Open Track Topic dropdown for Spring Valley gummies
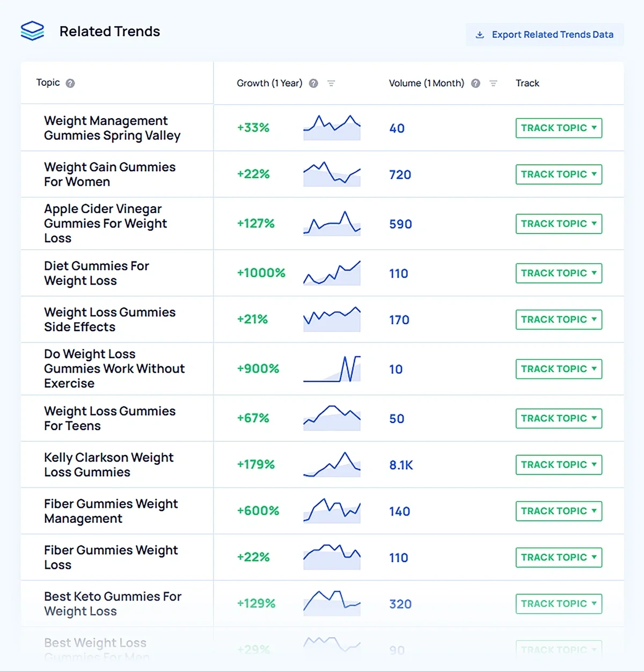Image resolution: width=644 pixels, height=671 pixels. tap(559, 128)
